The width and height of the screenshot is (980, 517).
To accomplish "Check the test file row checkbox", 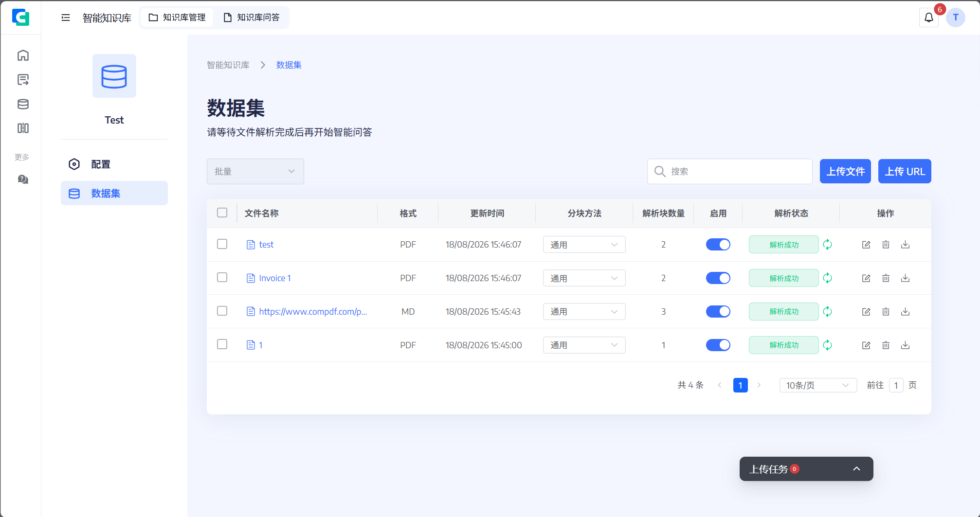I will point(222,244).
